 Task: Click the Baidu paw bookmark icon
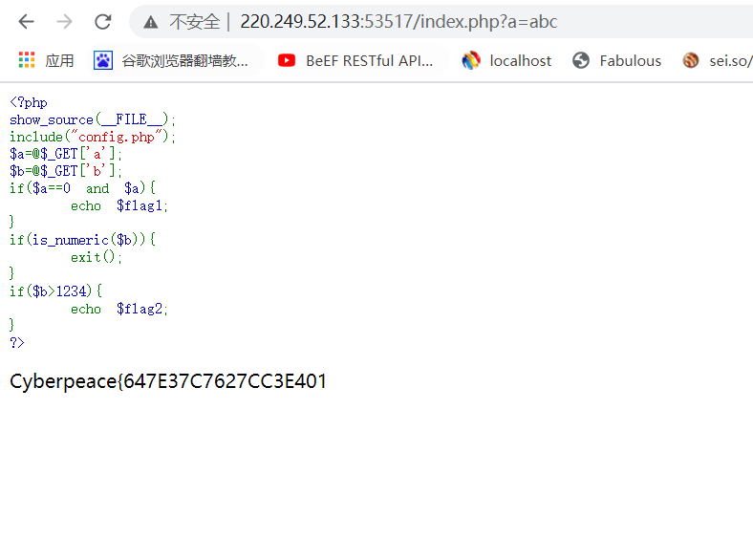coord(103,60)
